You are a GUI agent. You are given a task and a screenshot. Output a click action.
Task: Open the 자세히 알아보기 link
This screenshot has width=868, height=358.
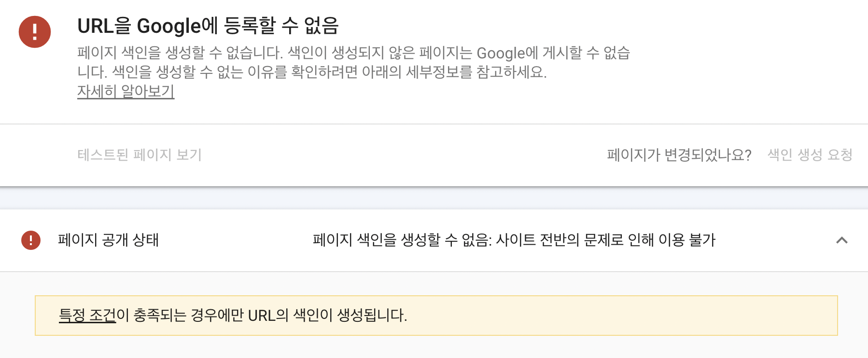click(x=126, y=93)
